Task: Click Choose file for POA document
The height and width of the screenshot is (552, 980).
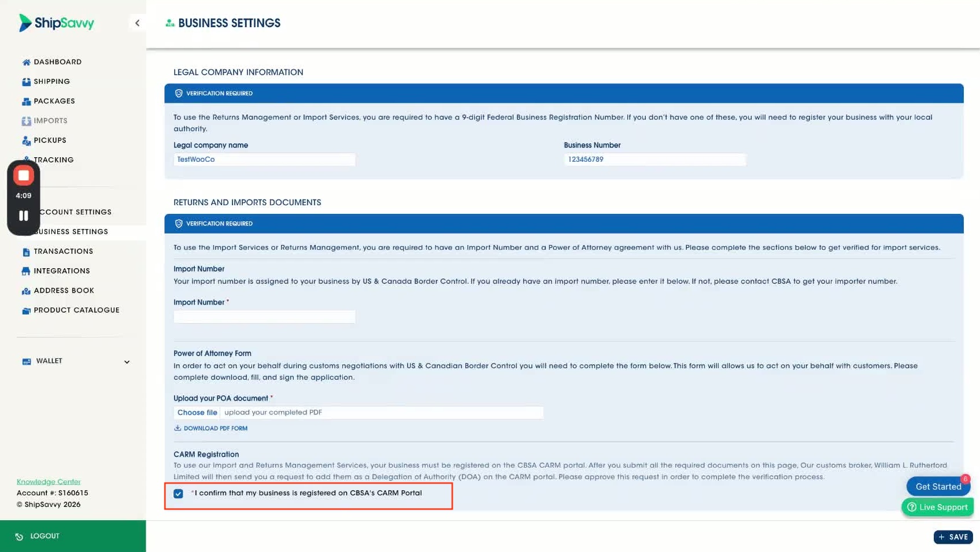Action: coord(197,413)
